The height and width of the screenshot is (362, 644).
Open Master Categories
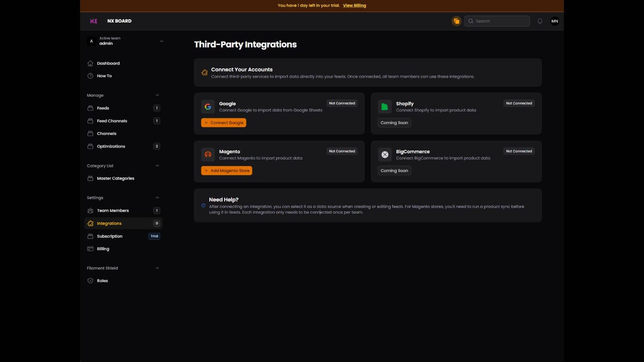coord(116,178)
